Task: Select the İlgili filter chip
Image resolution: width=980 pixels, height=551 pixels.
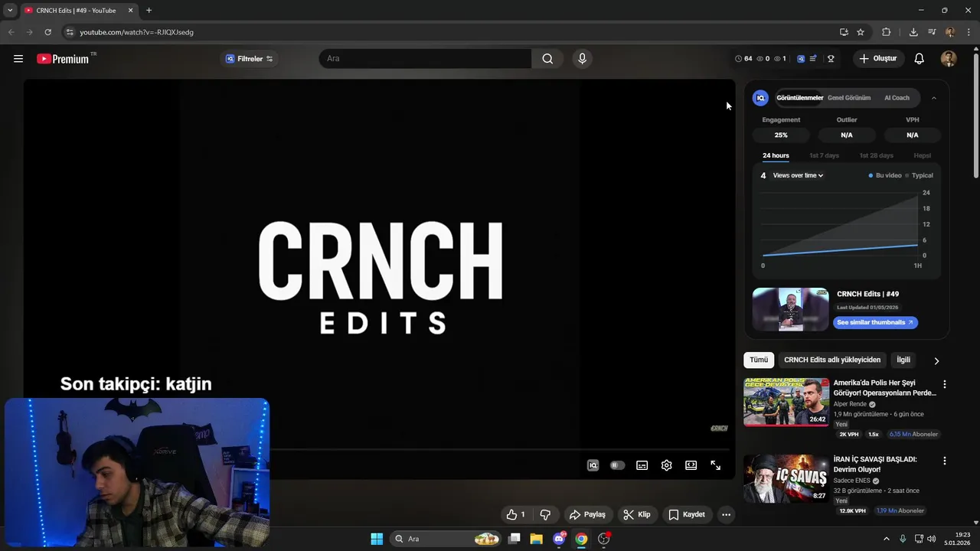Action: click(x=903, y=360)
